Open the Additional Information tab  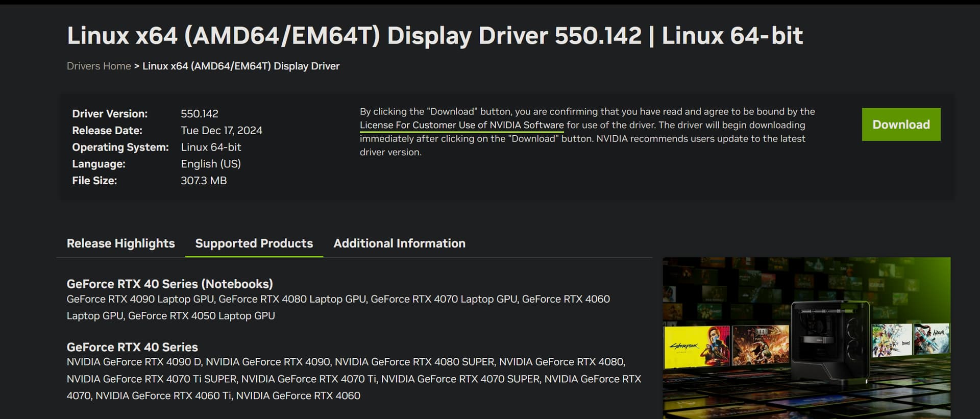(399, 243)
